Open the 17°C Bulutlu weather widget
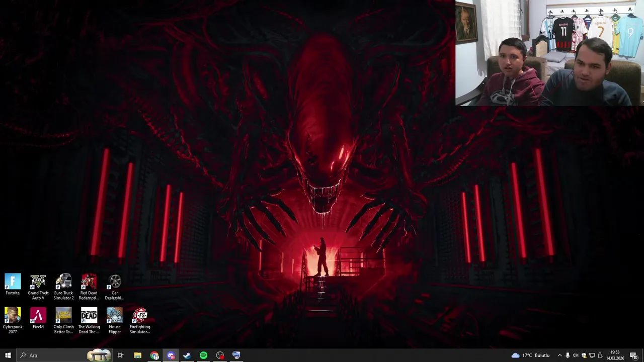The height and width of the screenshot is (362, 644). 531,355
